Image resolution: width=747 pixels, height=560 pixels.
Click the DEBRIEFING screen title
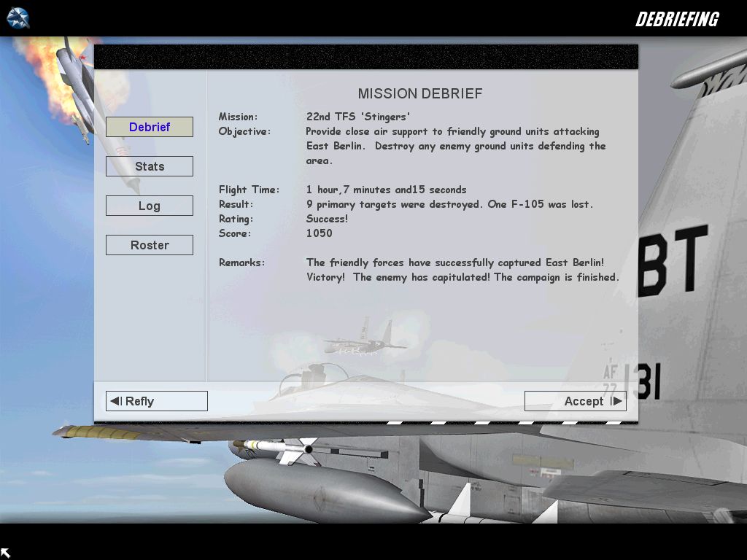coord(677,19)
